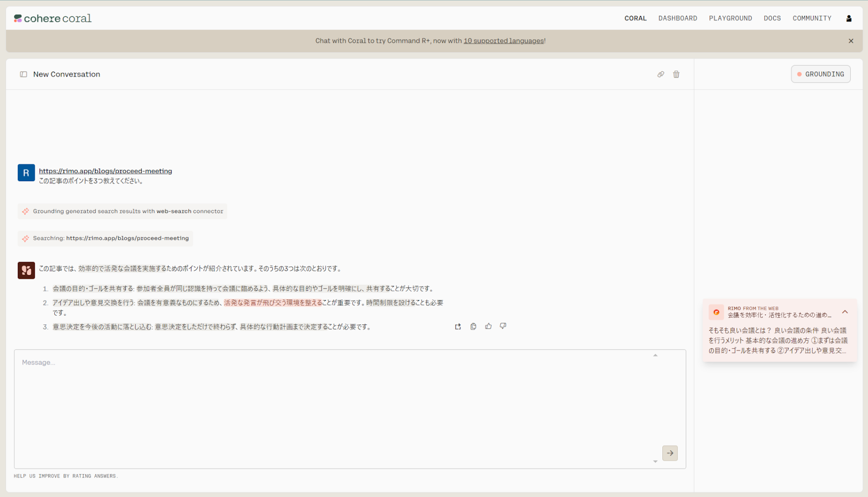Screen dimensions: 868x497
Task: Copy the conversation share link icon
Action: 660,74
